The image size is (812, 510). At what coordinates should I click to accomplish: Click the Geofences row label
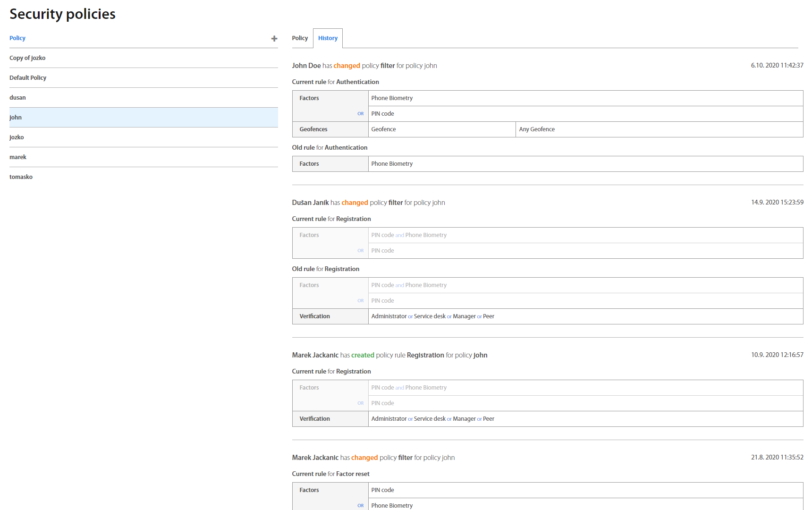pos(313,129)
